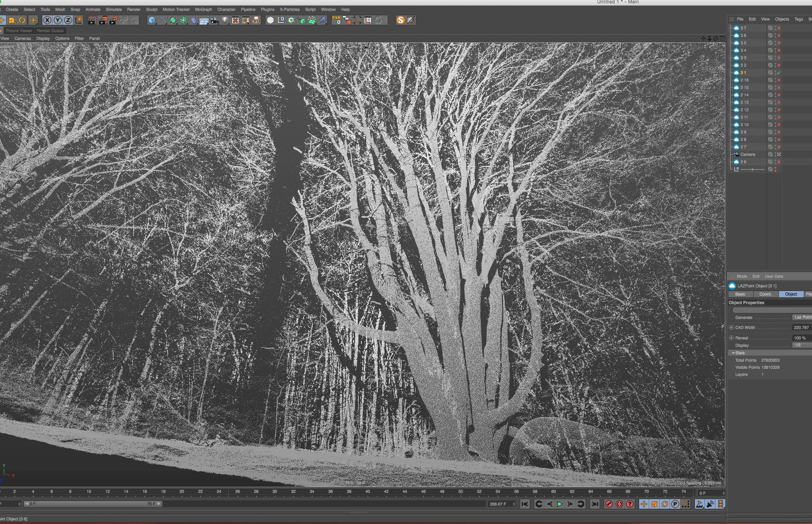812x524 pixels.
Task: Open the Display dropdown showing 1/2
Action: [802, 345]
